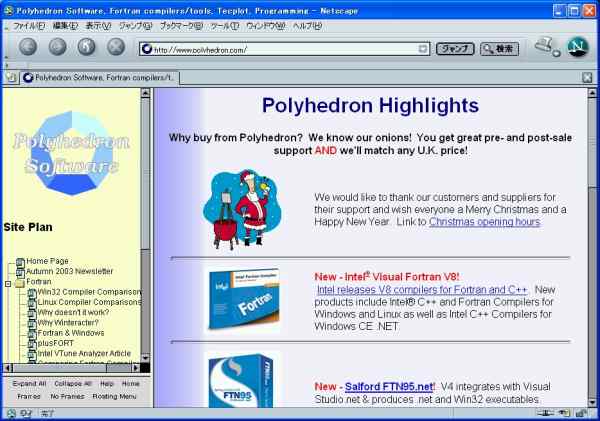Click the Print icon in toolbar

point(545,45)
